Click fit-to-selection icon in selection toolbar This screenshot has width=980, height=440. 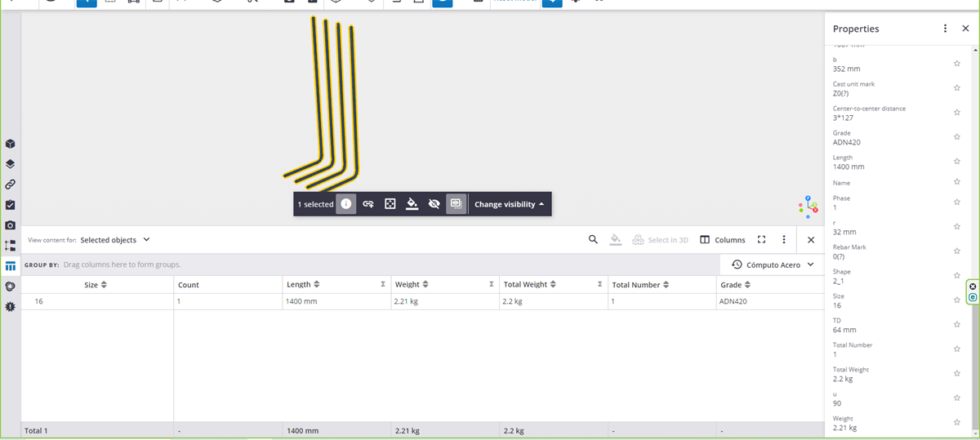coord(390,204)
